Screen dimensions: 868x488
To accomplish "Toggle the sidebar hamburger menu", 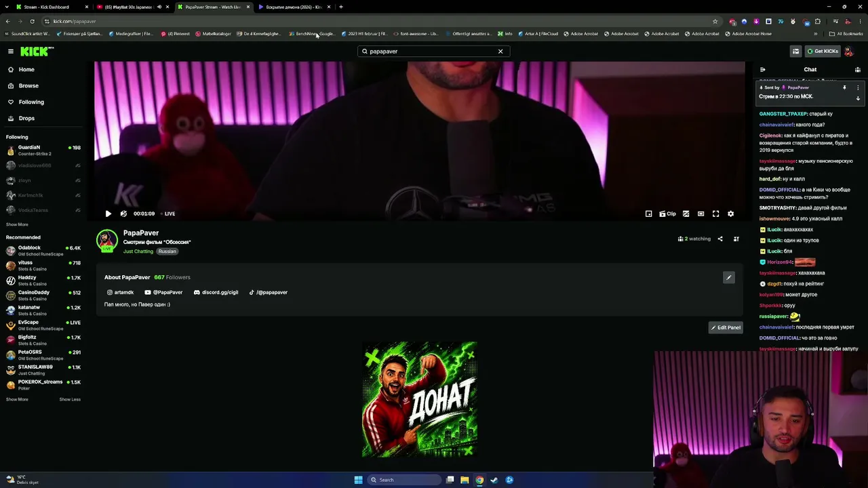I will [11, 51].
